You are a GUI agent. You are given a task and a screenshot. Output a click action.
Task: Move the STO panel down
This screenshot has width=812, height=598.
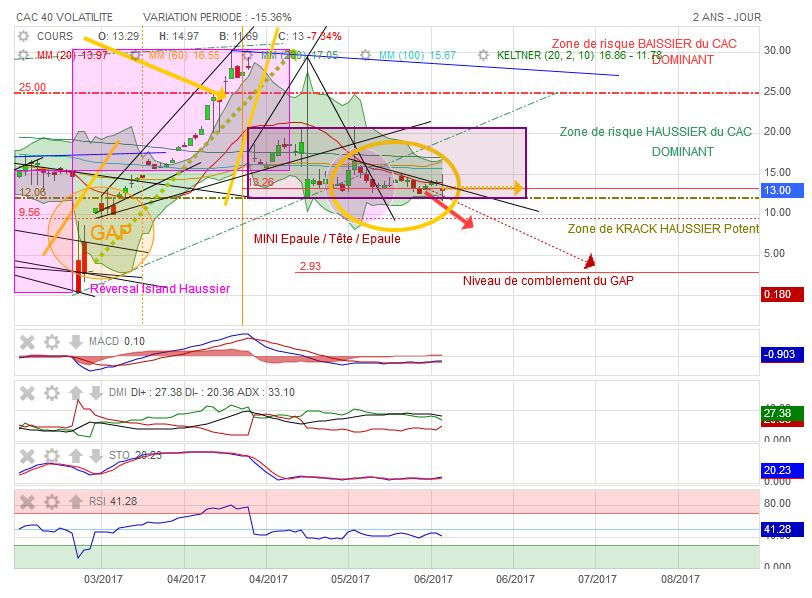[96, 456]
